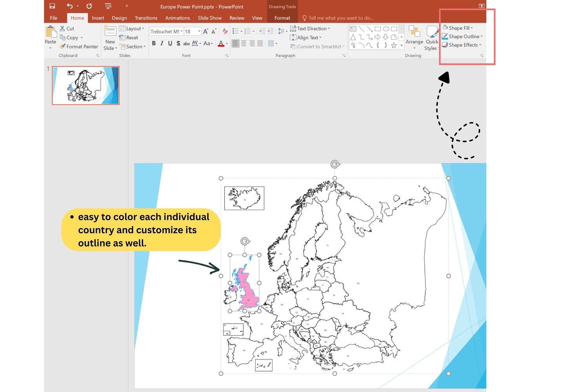The height and width of the screenshot is (392, 588).
Task: Add a New Slide
Action: [x=110, y=38]
